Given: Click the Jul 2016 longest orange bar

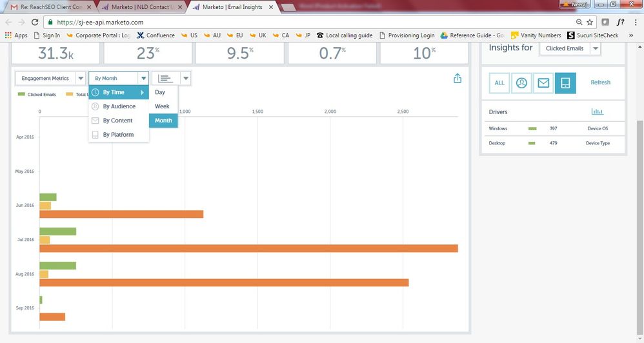Looking at the screenshot, I should (248, 248).
